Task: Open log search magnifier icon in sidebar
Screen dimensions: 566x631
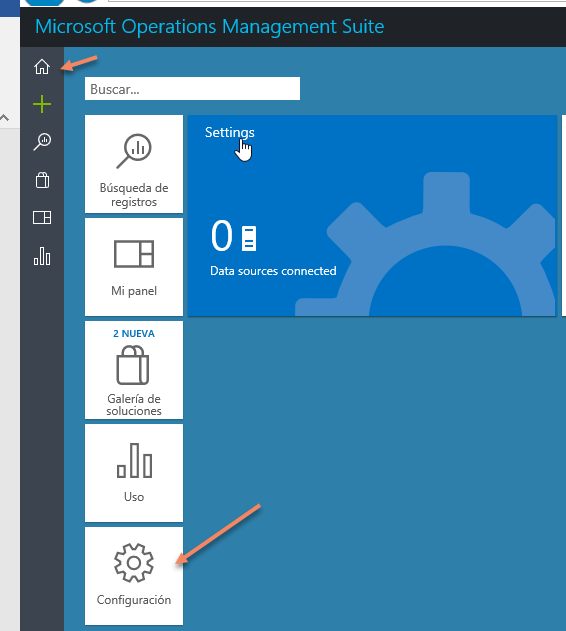Action: [42, 142]
